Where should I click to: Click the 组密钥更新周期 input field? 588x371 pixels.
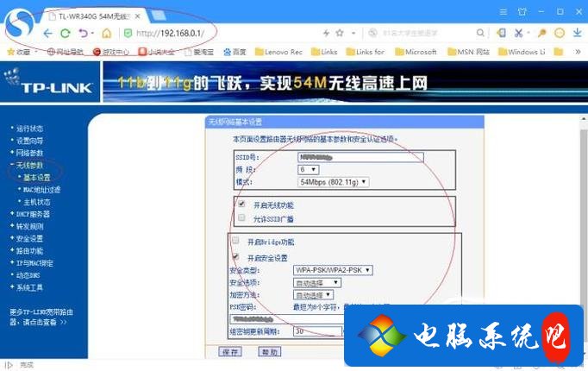(318, 331)
